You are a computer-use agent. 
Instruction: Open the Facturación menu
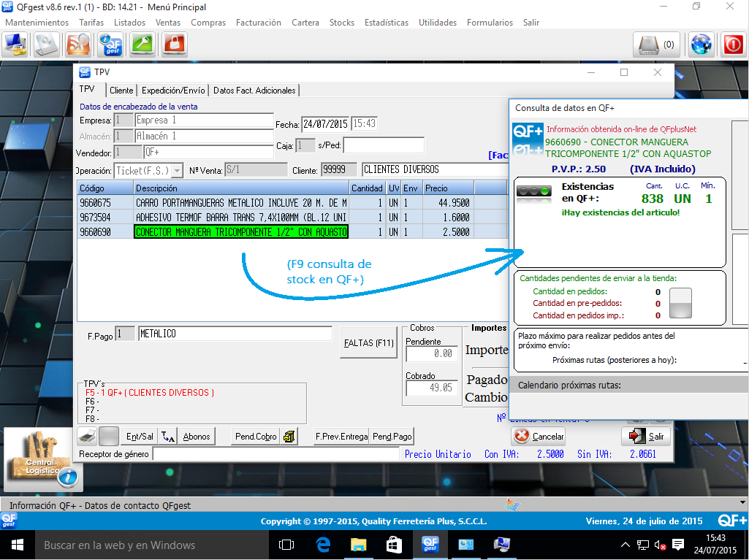[x=259, y=23]
